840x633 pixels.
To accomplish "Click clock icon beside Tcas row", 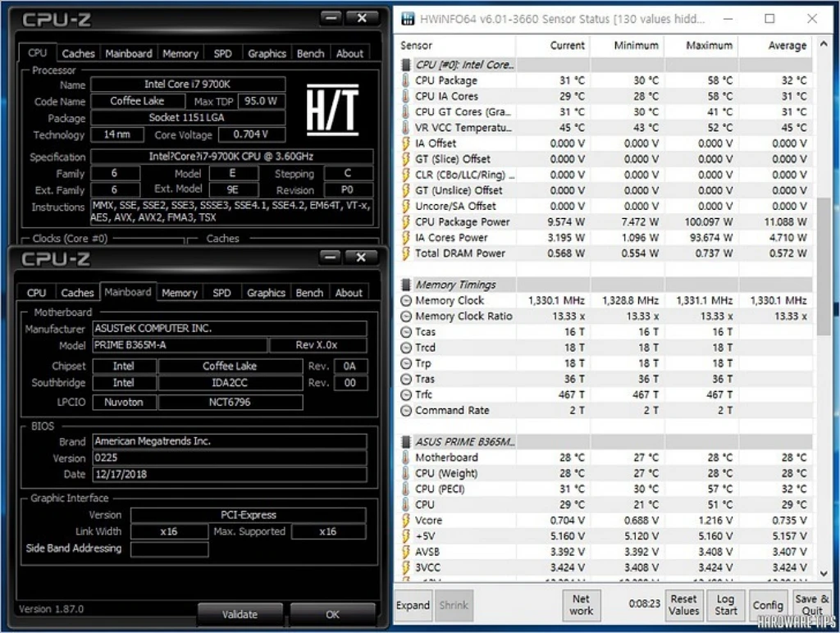I will pyautogui.click(x=406, y=332).
